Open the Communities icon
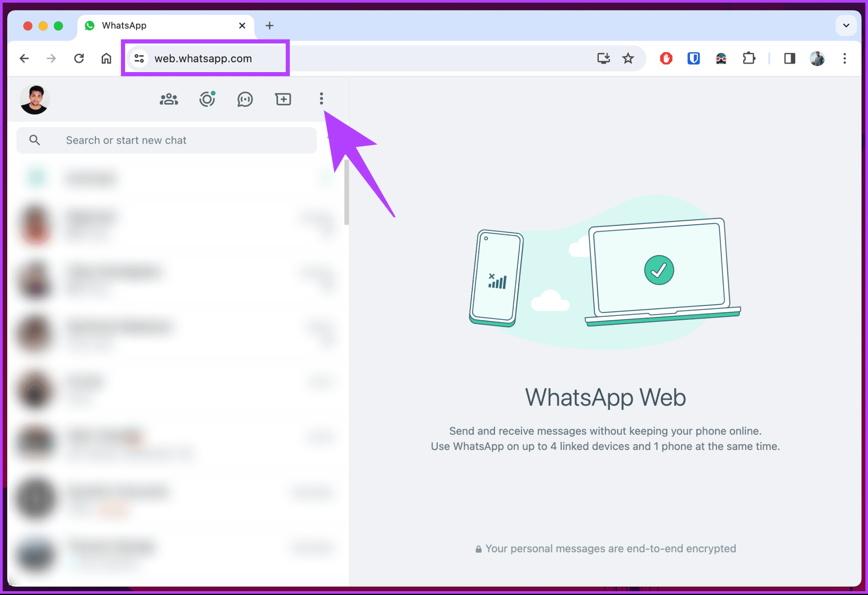 point(170,99)
